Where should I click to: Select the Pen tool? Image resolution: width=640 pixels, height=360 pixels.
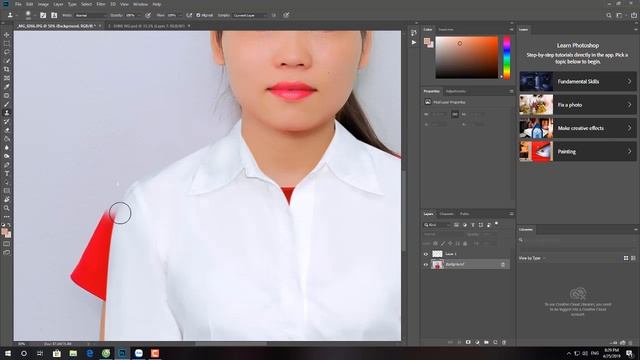tap(7, 165)
